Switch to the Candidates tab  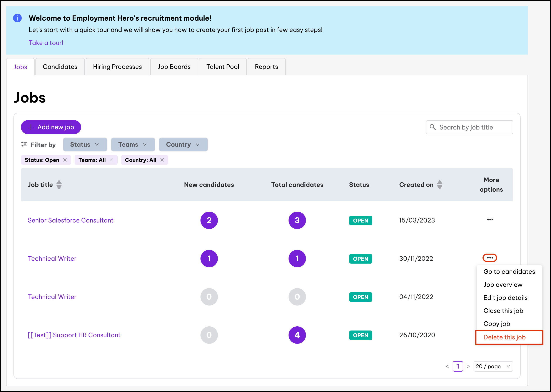(x=60, y=67)
